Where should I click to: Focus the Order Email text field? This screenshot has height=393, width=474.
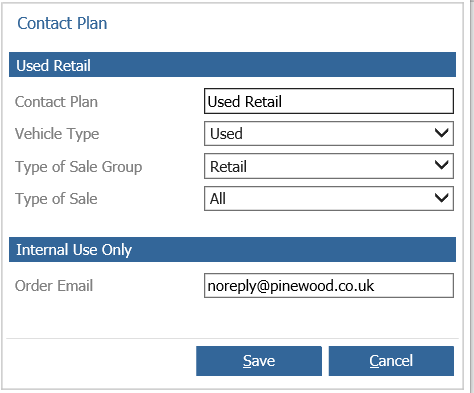pos(329,285)
